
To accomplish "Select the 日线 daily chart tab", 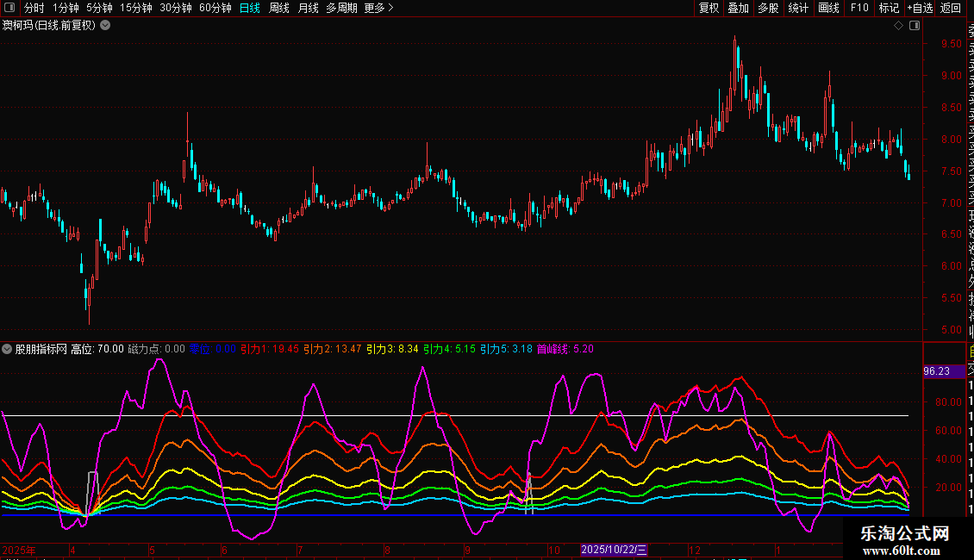I will (250, 8).
